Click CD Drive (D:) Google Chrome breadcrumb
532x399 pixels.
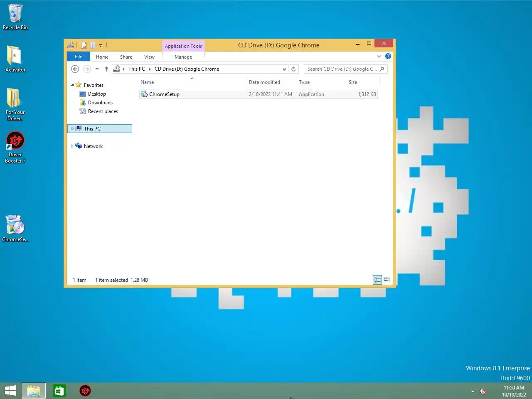[x=187, y=69]
